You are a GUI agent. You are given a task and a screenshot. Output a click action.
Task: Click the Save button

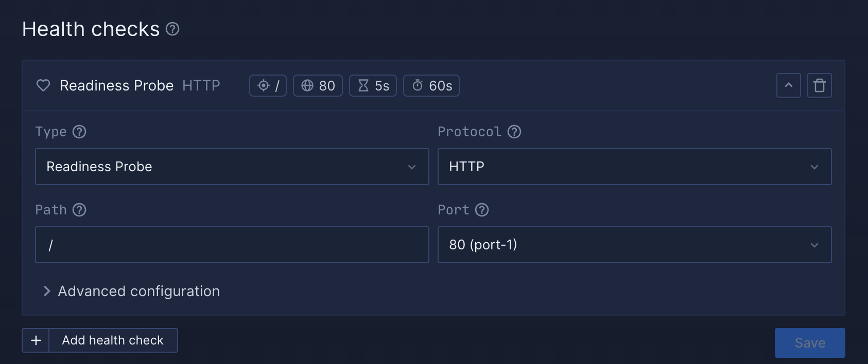(x=809, y=342)
